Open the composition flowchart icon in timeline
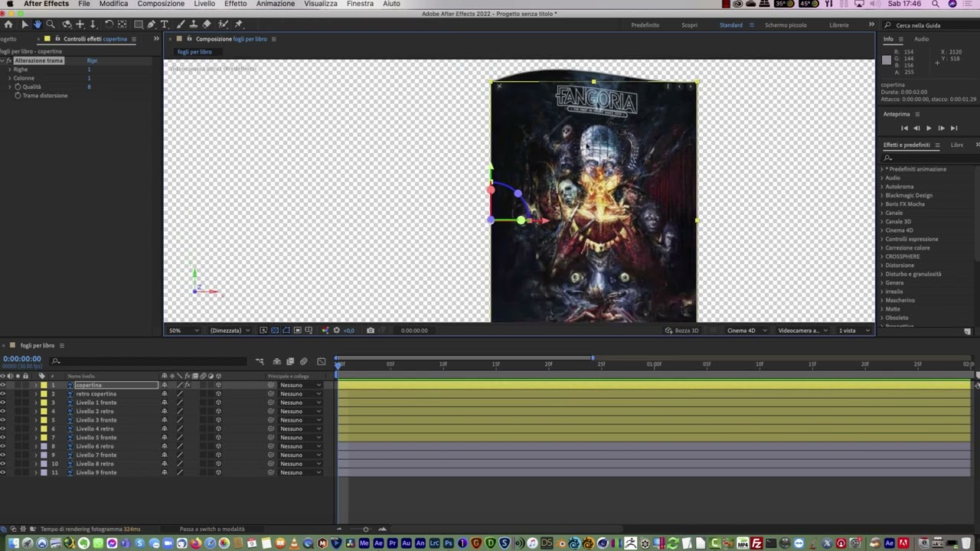 point(260,361)
